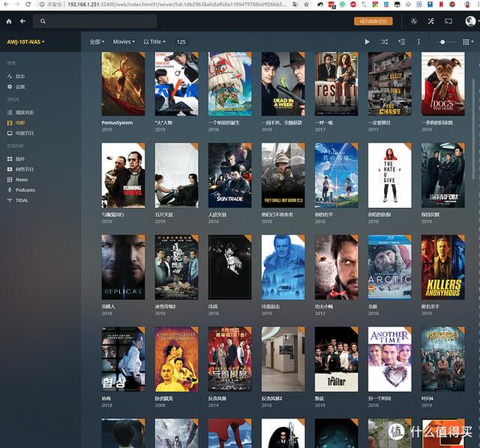Screen dimensions: 480x448
Task: Go back using the browser back arrow
Action: pyautogui.click(x=6, y=5)
